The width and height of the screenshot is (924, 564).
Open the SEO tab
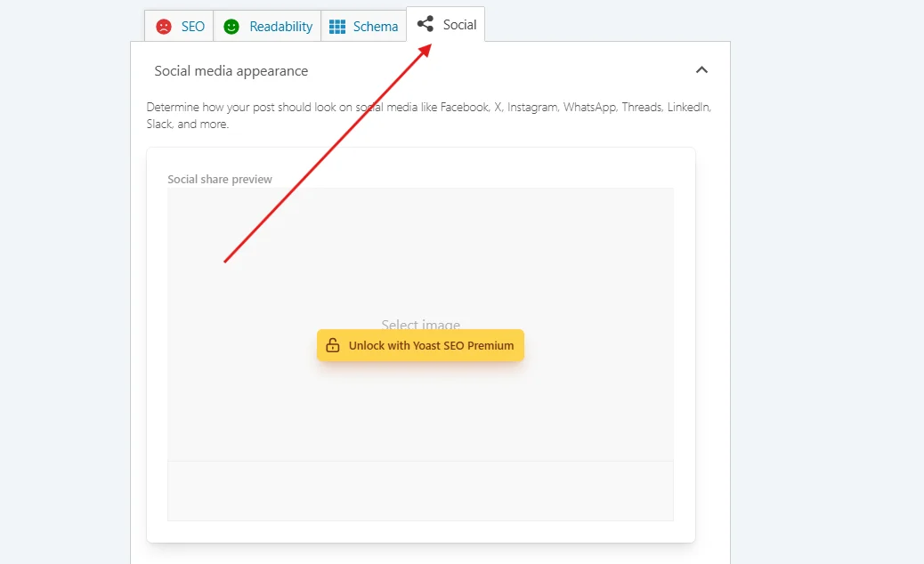(179, 27)
